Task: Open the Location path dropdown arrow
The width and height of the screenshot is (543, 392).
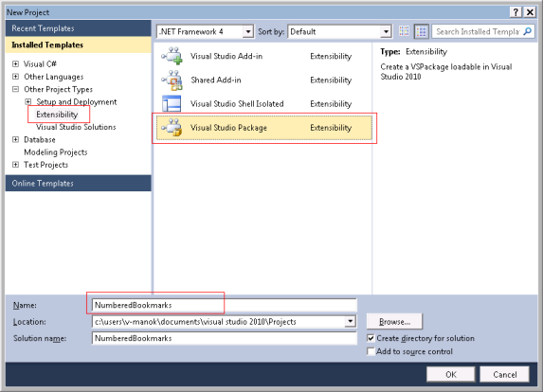Action: (x=350, y=321)
